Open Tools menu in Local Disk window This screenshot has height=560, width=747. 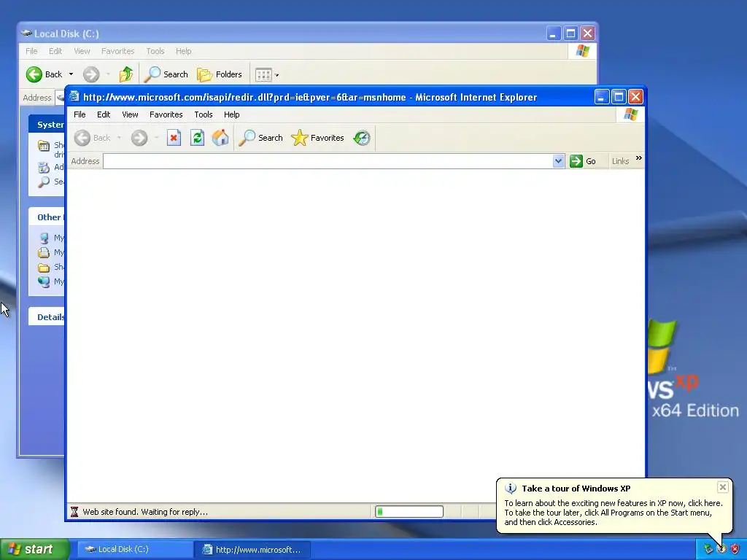tap(155, 51)
